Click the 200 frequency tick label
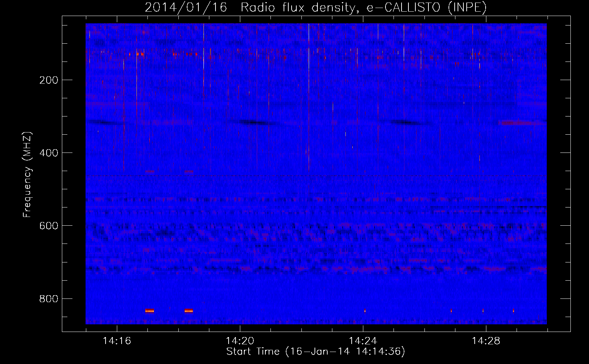This screenshot has height=364, width=589. click(49, 80)
